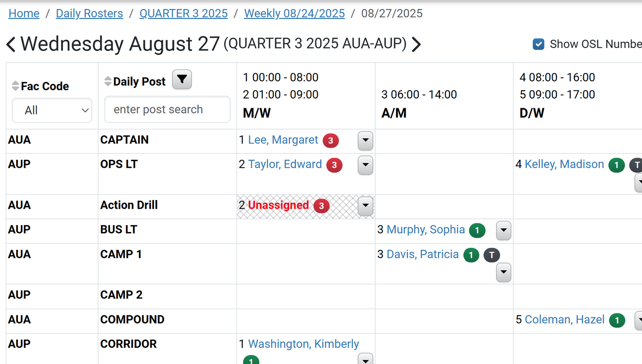Image resolution: width=642 pixels, height=364 pixels.
Task: Click green badge 1 next to Murphy, Sophia
Action: click(477, 231)
